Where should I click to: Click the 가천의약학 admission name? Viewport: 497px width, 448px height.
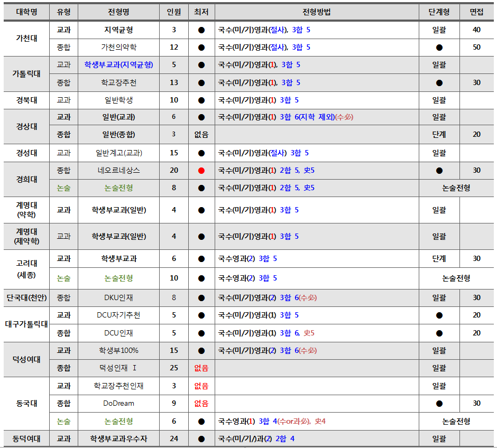point(118,48)
